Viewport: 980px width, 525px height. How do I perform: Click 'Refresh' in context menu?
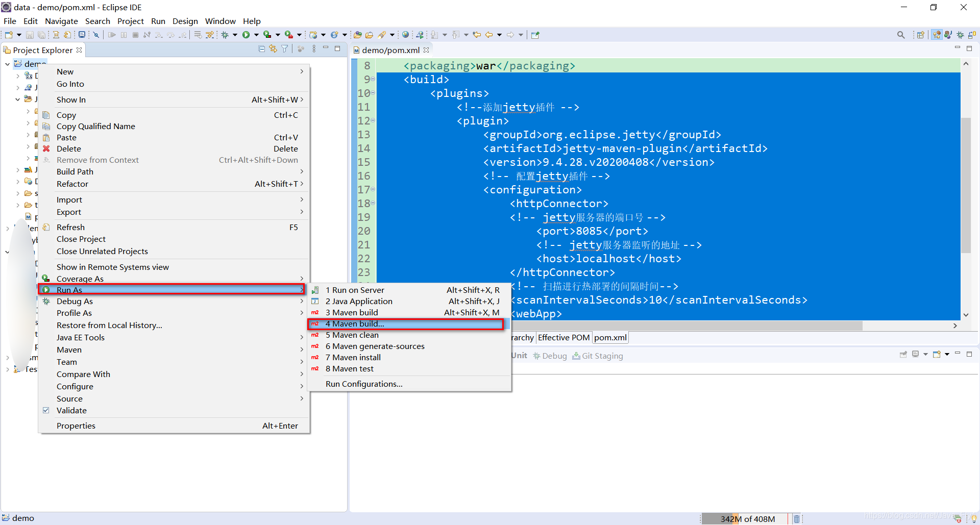[x=174, y=227]
